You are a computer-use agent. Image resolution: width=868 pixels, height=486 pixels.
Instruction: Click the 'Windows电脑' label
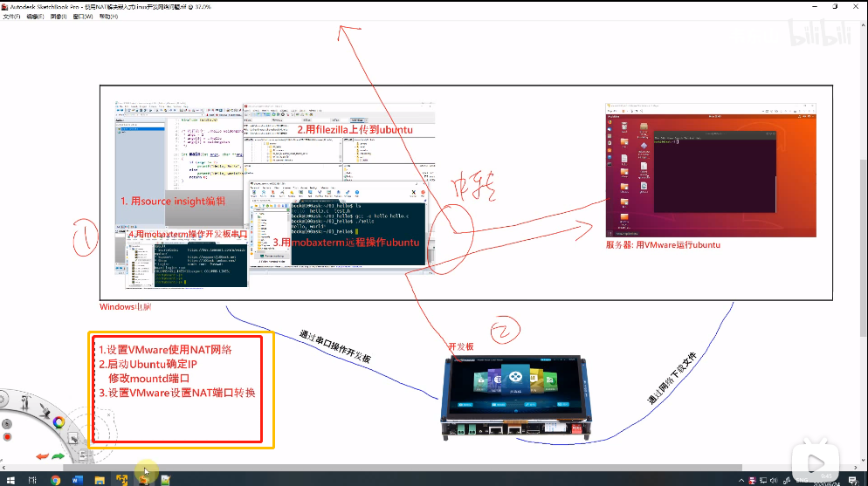click(x=126, y=307)
